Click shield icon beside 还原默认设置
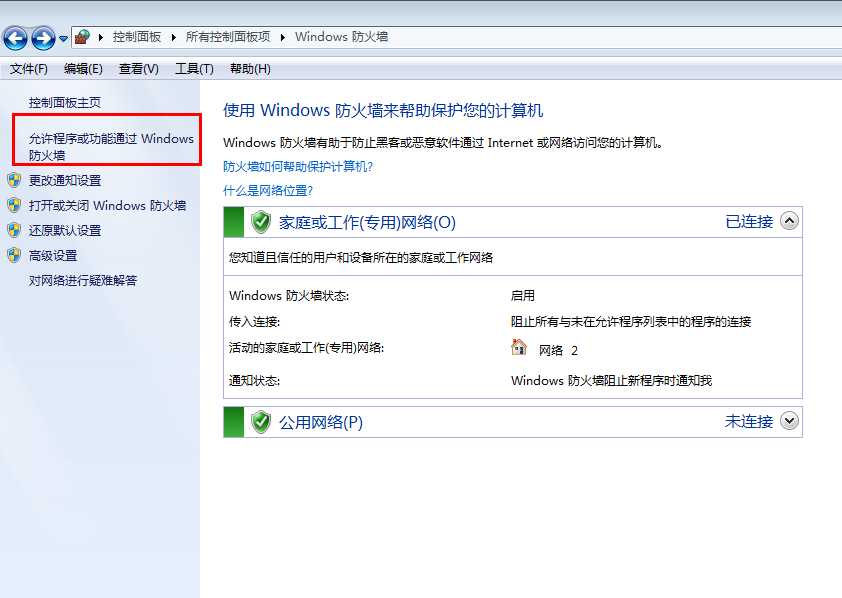 point(14,230)
